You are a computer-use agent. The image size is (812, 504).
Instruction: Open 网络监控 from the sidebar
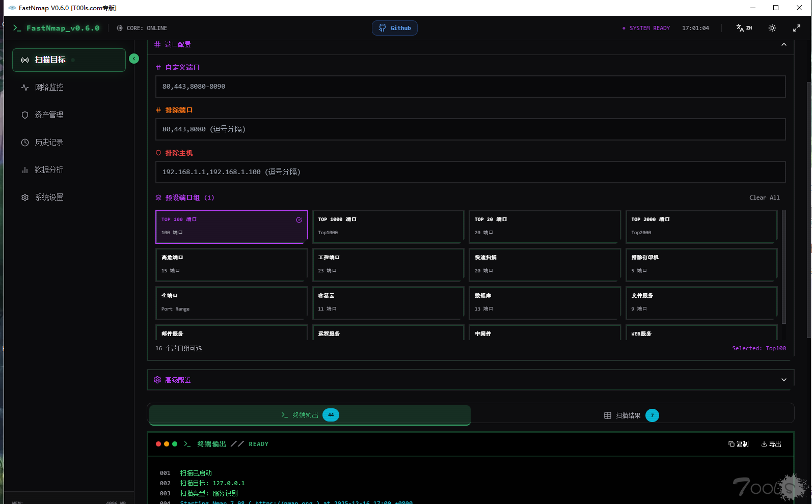pyautogui.click(x=49, y=88)
